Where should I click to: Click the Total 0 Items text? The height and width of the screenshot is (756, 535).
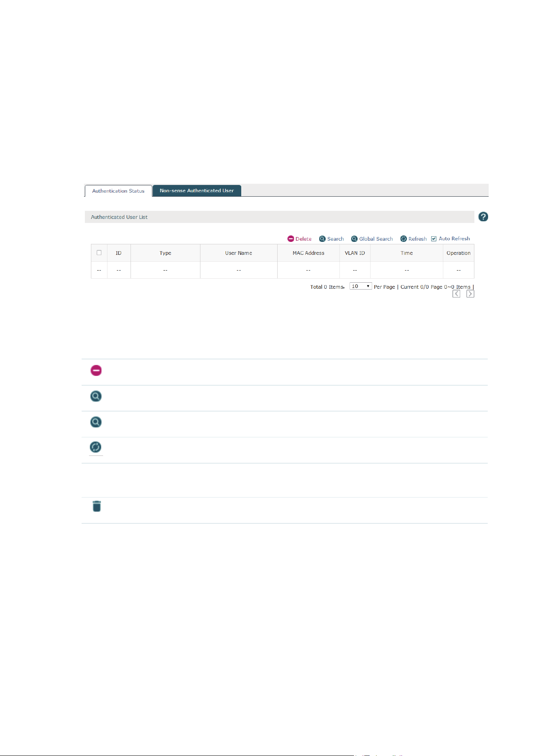[x=327, y=287]
